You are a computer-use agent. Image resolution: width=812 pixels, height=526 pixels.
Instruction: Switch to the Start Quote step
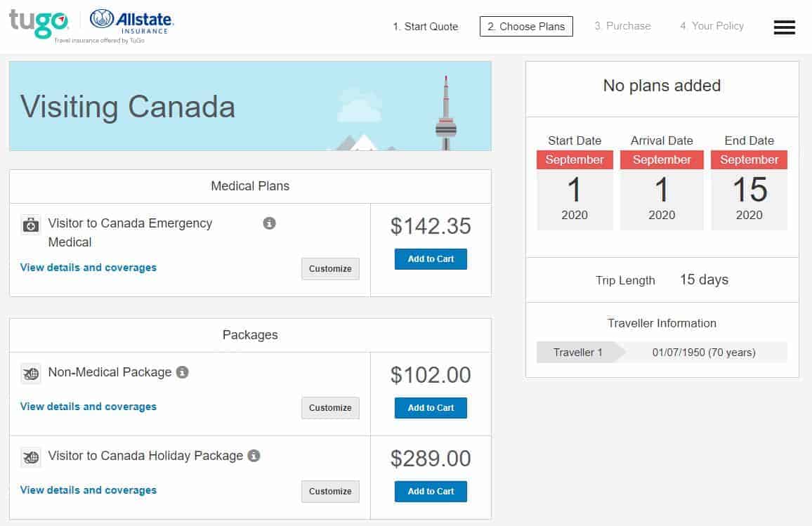pos(426,26)
